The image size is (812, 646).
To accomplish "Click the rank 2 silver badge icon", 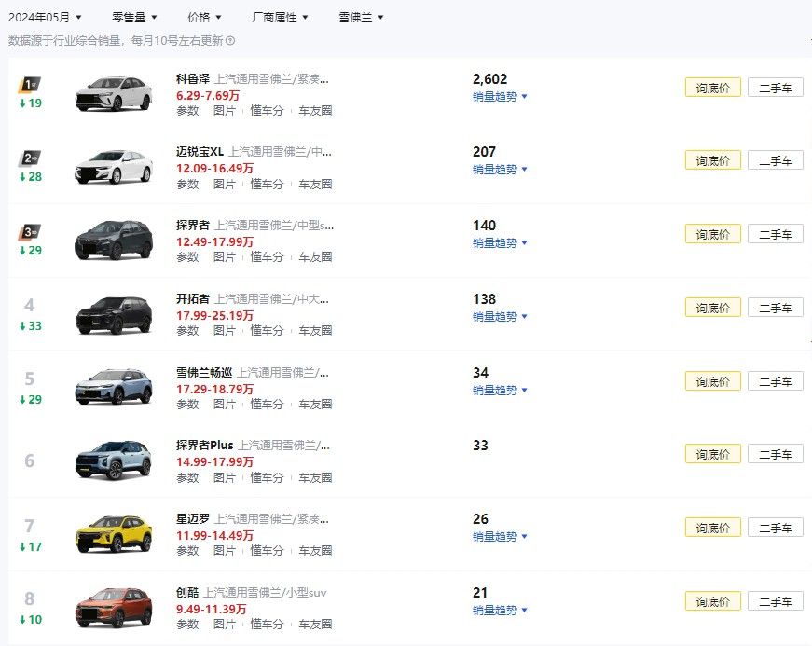I will [x=29, y=158].
